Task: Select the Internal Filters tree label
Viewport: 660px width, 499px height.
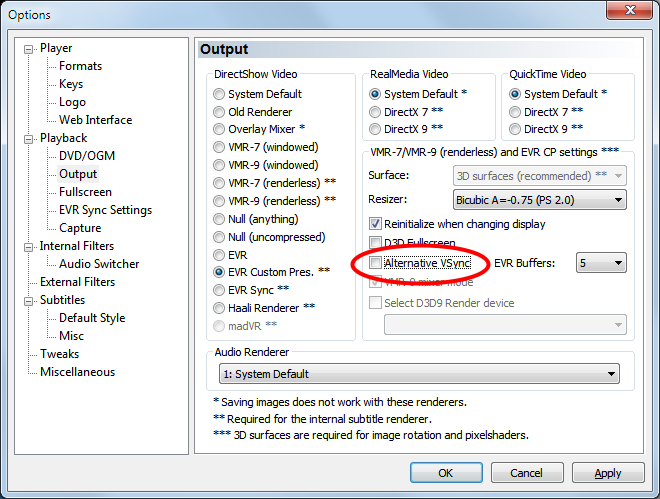Action: coord(77,246)
